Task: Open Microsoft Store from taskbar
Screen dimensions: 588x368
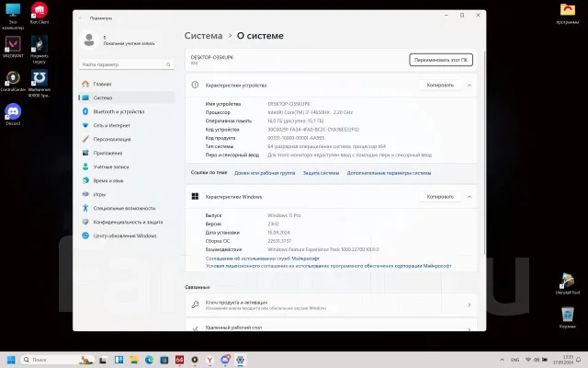Action: 164,360
